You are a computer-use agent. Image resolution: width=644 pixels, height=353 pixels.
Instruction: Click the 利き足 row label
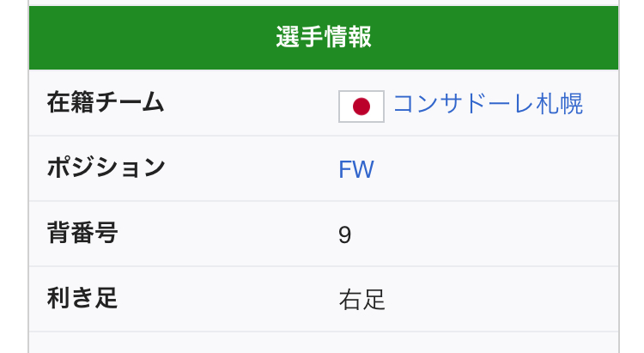coord(82,299)
